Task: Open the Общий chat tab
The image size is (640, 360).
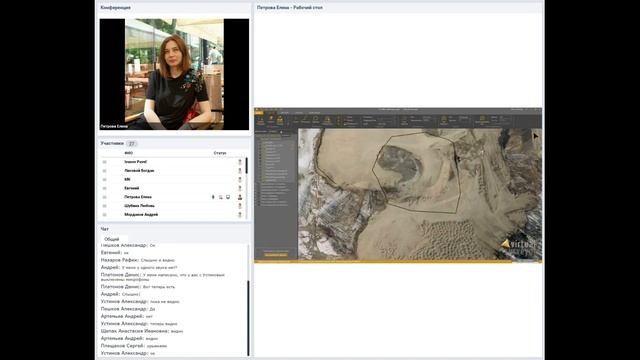Action: pyautogui.click(x=112, y=239)
